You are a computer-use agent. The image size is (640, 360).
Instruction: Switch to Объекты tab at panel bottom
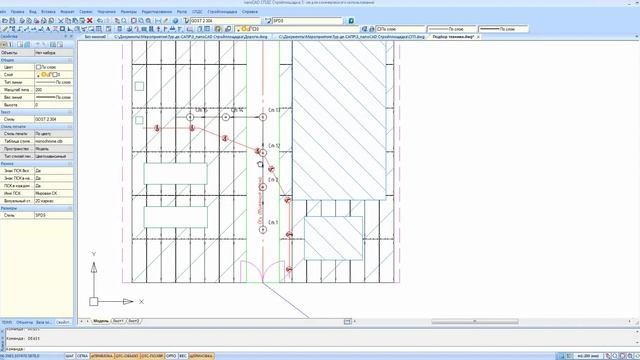(x=24, y=322)
